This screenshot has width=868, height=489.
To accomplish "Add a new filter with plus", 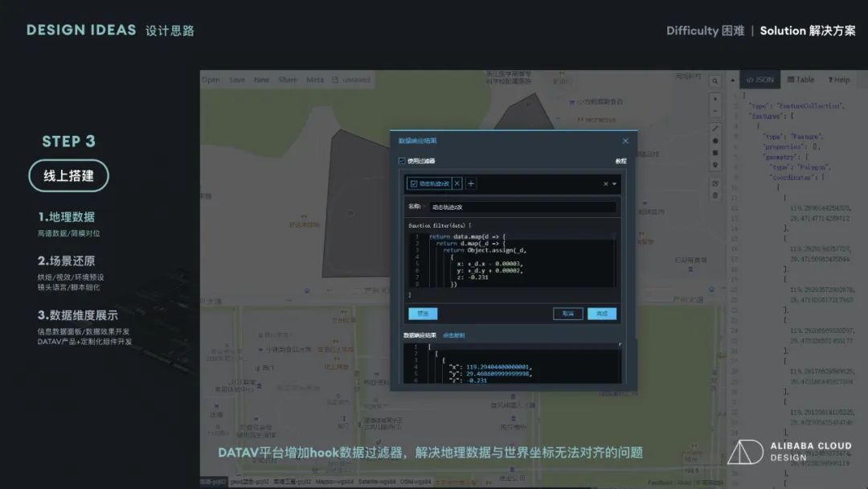I will coord(471,183).
